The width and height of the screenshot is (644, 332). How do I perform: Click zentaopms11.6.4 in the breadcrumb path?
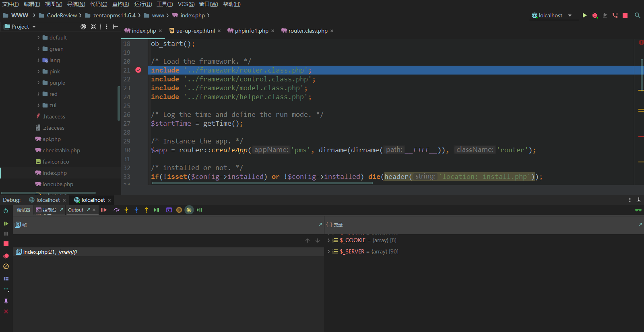pyautogui.click(x=114, y=15)
